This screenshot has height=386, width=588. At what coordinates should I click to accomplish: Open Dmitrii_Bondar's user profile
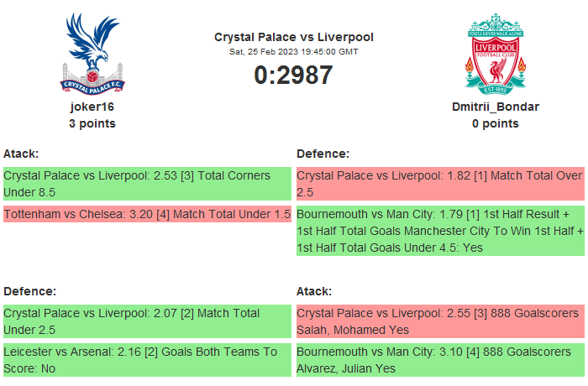[x=496, y=107]
